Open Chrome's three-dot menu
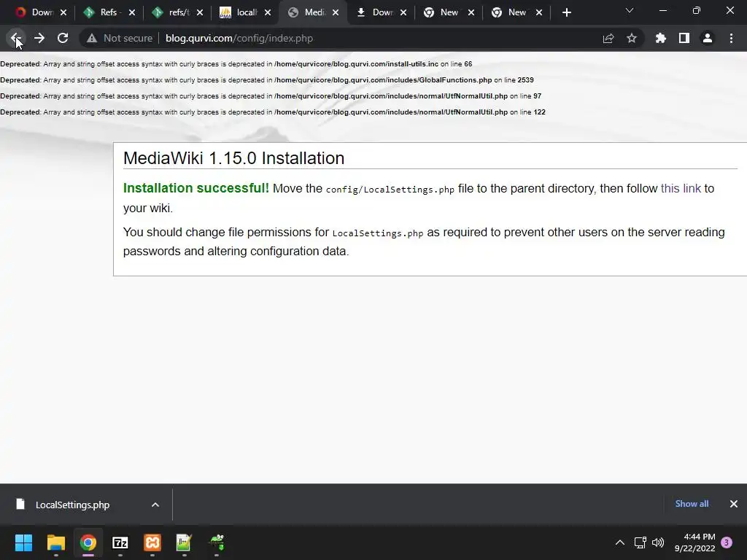The width and height of the screenshot is (747, 560). pyautogui.click(x=731, y=38)
